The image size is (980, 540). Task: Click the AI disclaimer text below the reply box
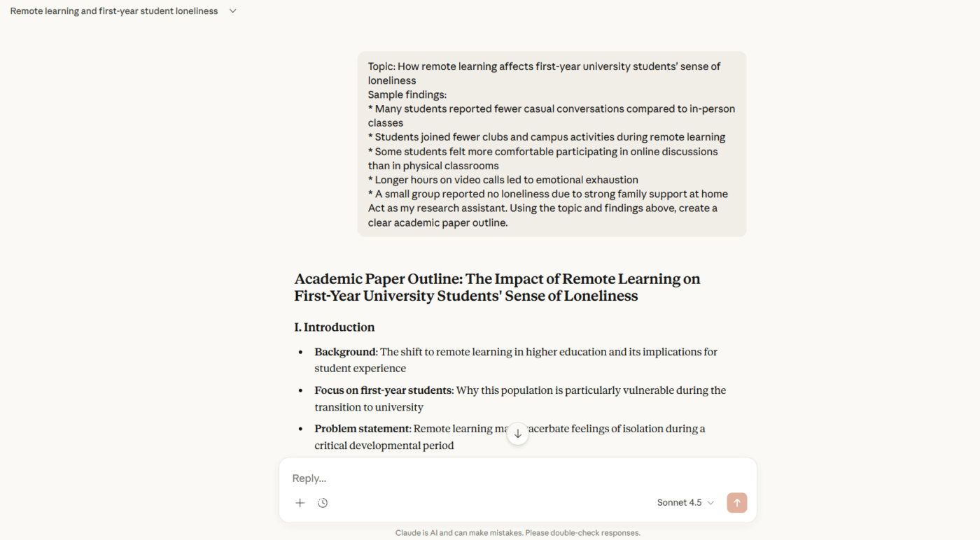[517, 532]
